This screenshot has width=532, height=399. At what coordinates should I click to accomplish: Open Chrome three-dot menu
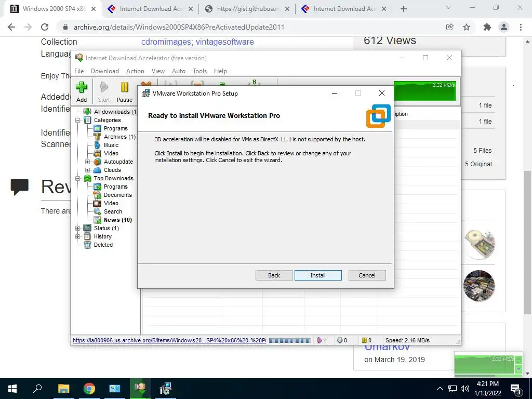tap(521, 27)
